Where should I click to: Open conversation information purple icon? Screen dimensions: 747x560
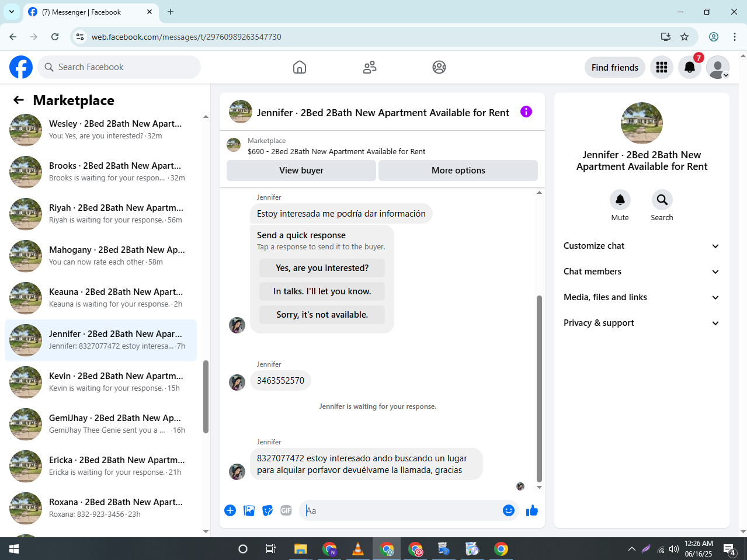click(x=526, y=112)
